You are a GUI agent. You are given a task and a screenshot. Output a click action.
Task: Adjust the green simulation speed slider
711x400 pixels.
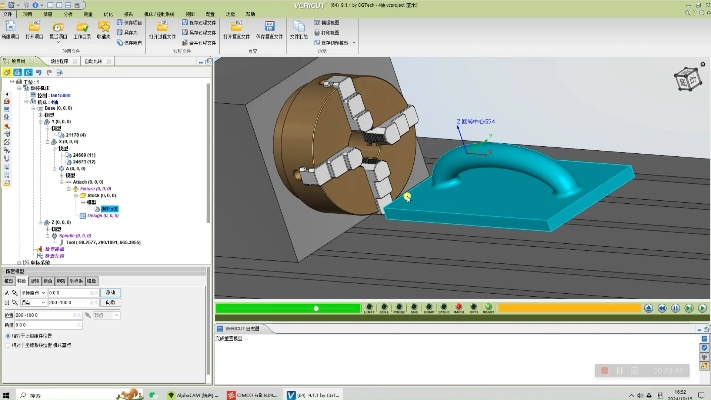[x=316, y=308]
